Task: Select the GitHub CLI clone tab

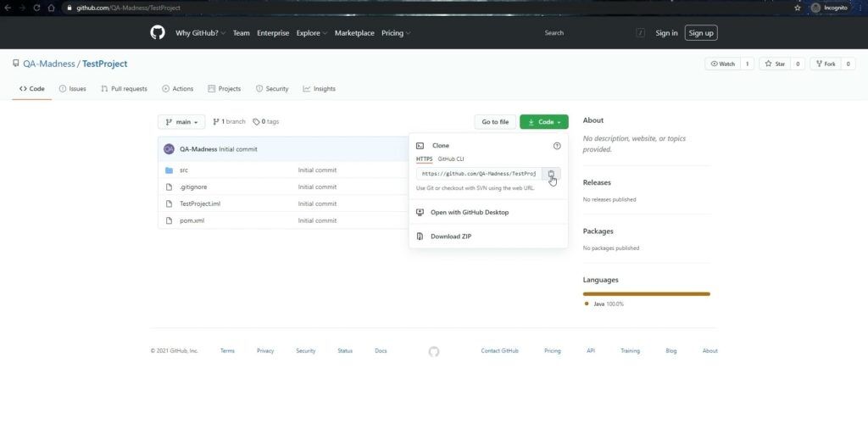Action: point(451,159)
